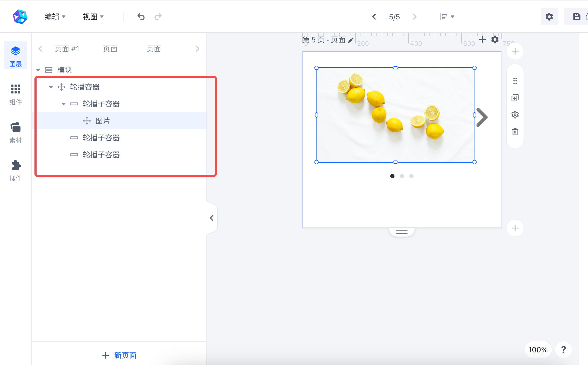Open page settings gear near ruler
Screen dimensions: 588x365
tap(495, 40)
